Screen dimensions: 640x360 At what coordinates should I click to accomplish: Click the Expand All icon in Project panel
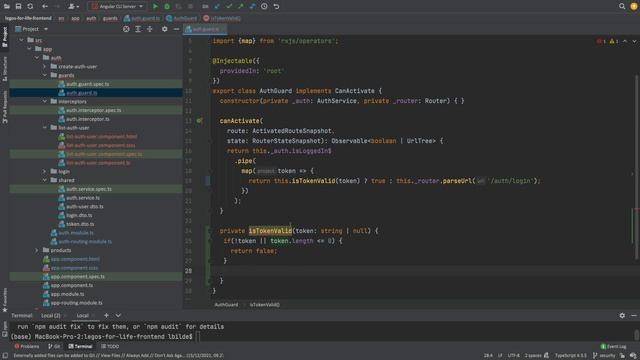(138, 29)
